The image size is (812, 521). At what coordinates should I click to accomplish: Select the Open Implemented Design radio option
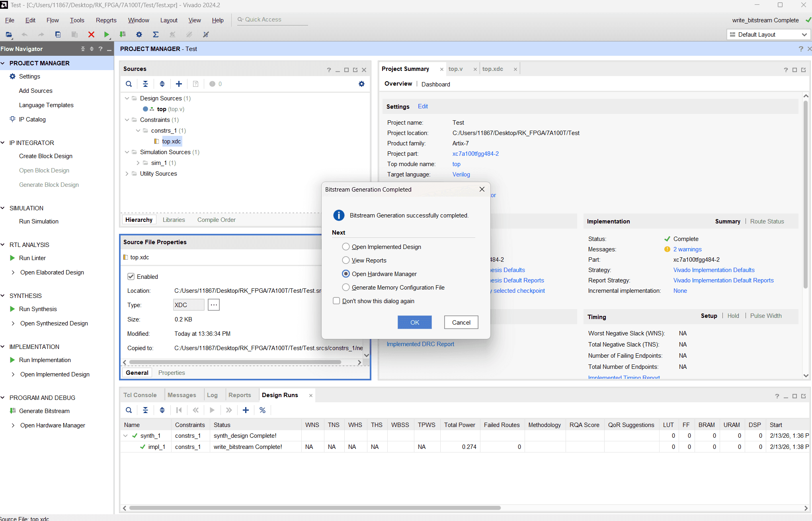346,247
